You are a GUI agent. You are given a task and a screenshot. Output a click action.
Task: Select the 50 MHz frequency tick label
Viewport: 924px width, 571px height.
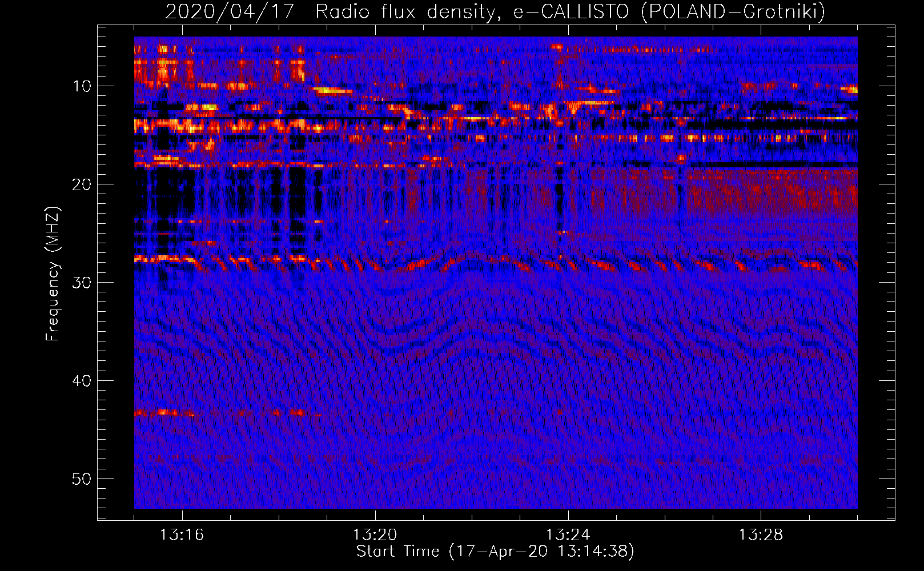click(82, 479)
